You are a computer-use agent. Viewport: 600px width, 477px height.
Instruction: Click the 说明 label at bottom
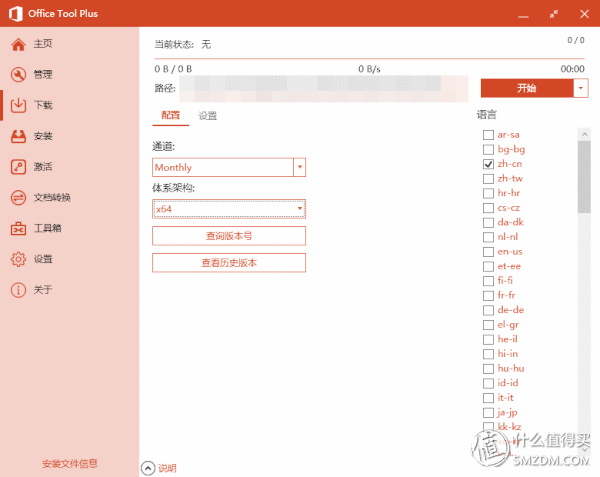tap(167, 468)
